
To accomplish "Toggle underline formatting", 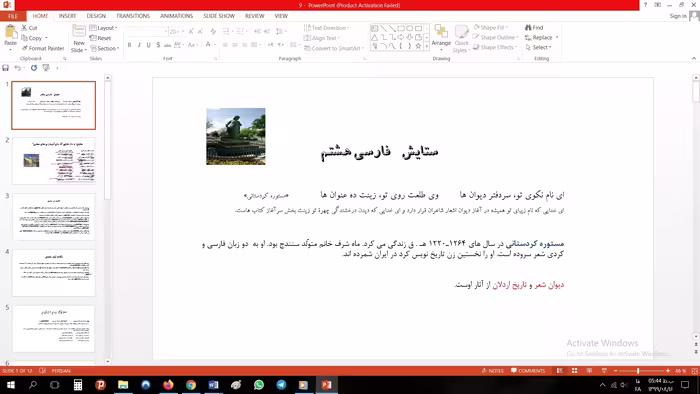I will (148, 45).
